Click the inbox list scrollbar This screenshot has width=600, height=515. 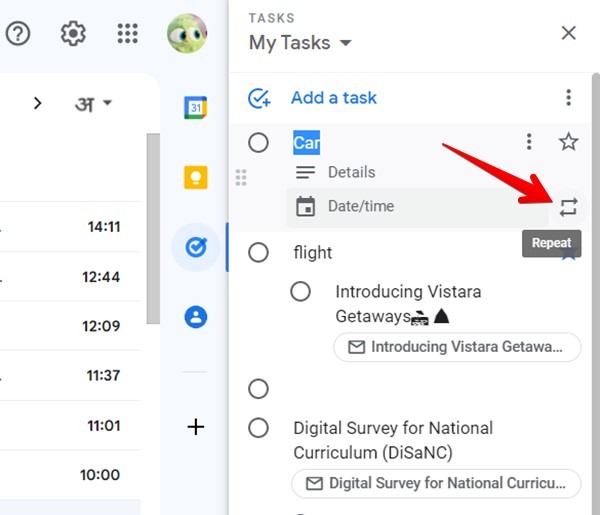[x=153, y=229]
